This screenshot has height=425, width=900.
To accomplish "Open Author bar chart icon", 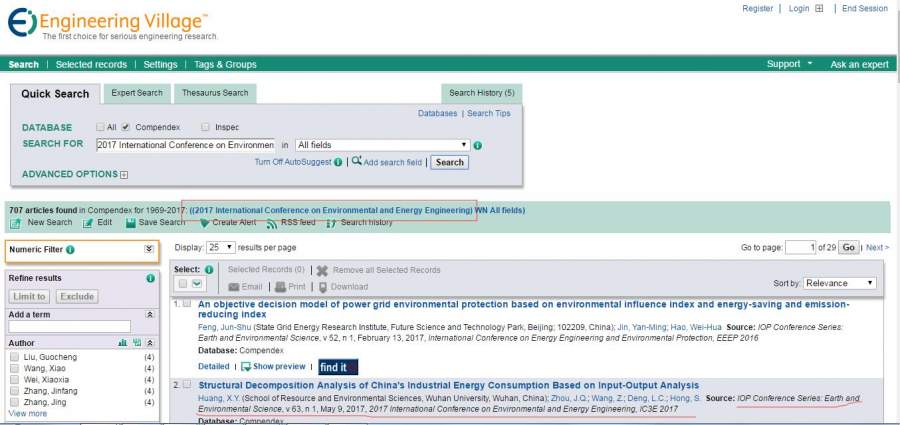I will pyautogui.click(x=122, y=342).
